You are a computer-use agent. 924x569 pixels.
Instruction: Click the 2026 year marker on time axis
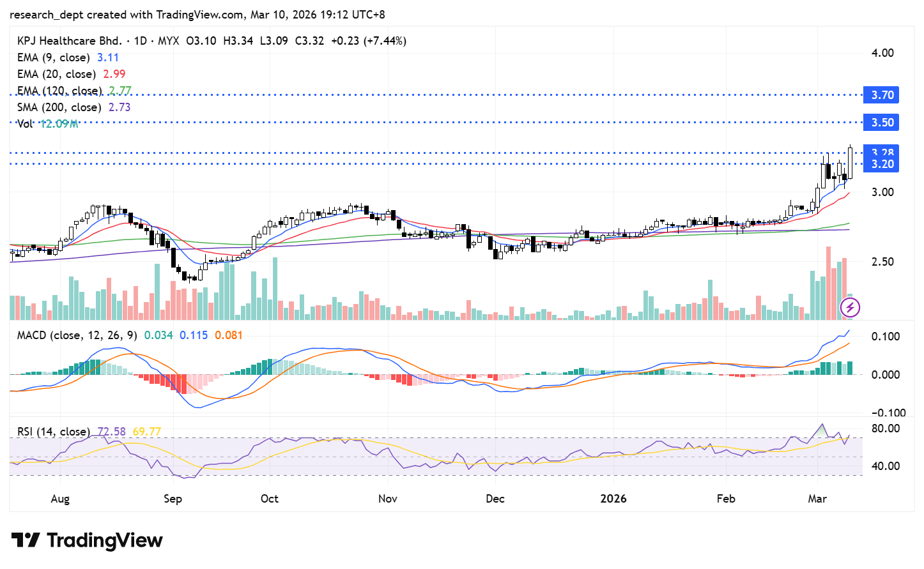613,499
